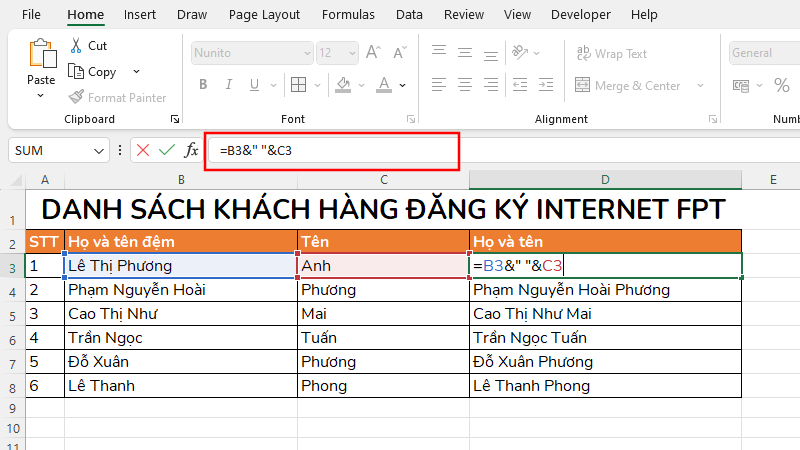800x450 pixels.
Task: Align text right
Action: (x=491, y=85)
